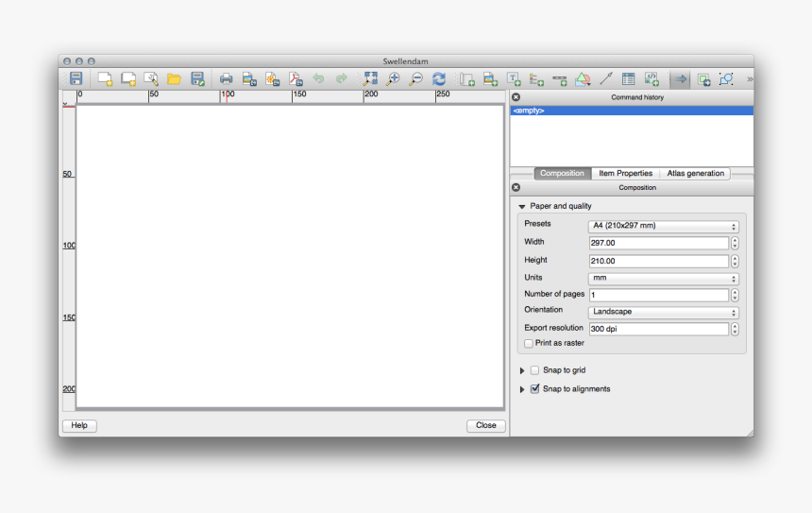The image size is (812, 513).
Task: Load composer from template folder icon
Action: (174, 78)
